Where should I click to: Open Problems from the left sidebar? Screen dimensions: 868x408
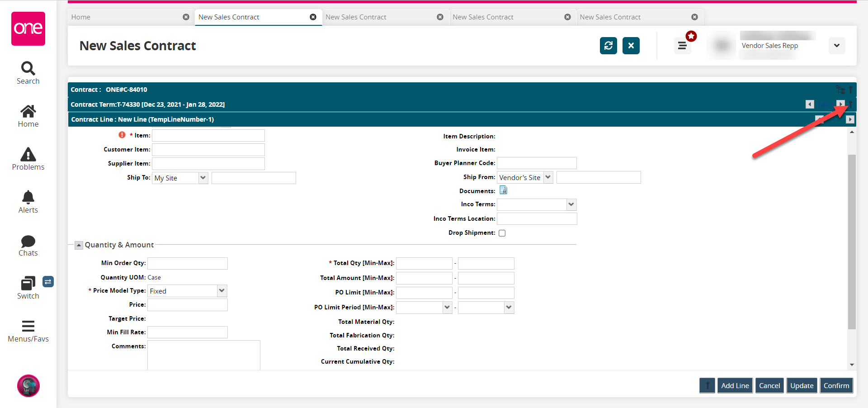tap(28, 159)
